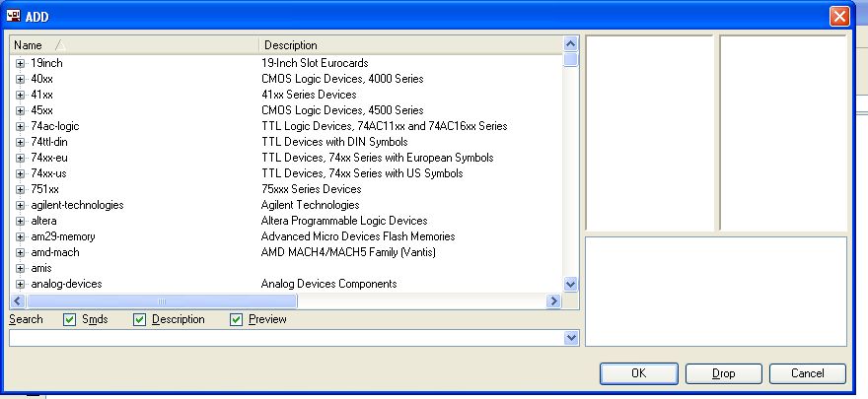Select the 74ac-logic library name

tap(55, 126)
